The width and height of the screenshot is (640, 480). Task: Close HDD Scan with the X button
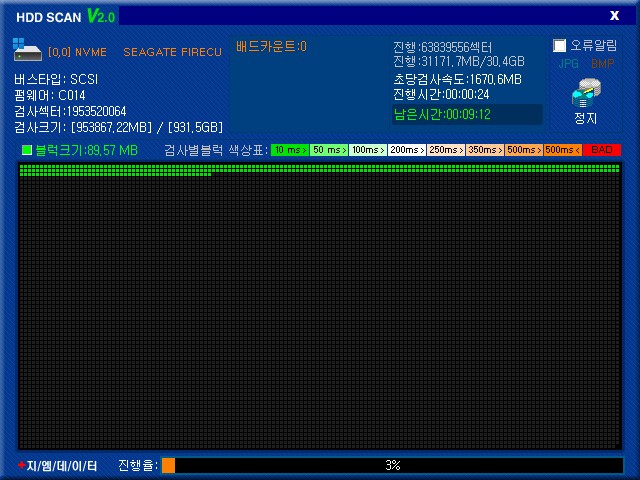click(614, 15)
